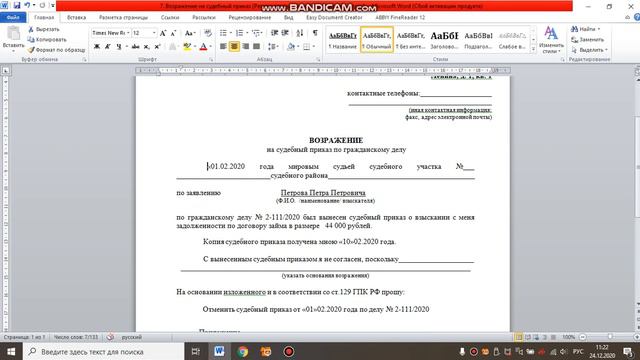Apply the Заголовок style

[444, 40]
